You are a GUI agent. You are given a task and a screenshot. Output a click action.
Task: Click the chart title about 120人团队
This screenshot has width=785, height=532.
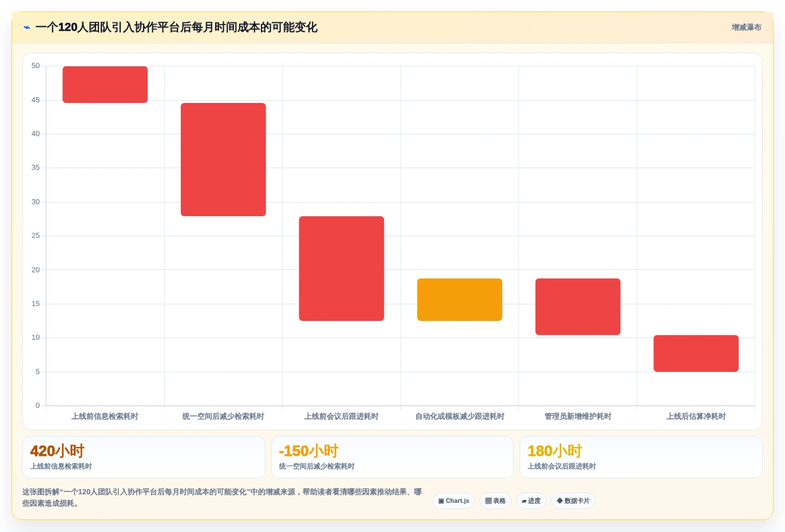pyautogui.click(x=176, y=27)
